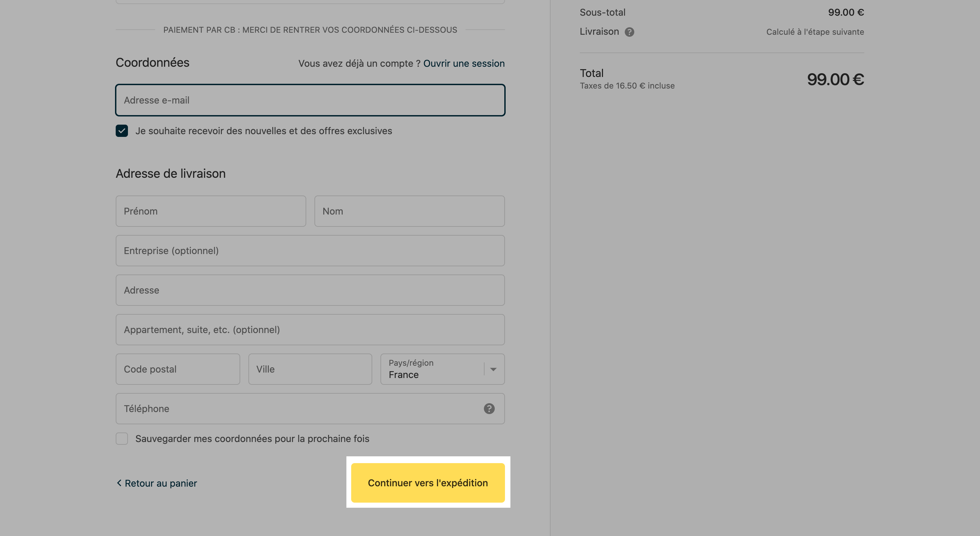Focus the Adresse e-mail field
980x536 pixels.
click(x=310, y=100)
